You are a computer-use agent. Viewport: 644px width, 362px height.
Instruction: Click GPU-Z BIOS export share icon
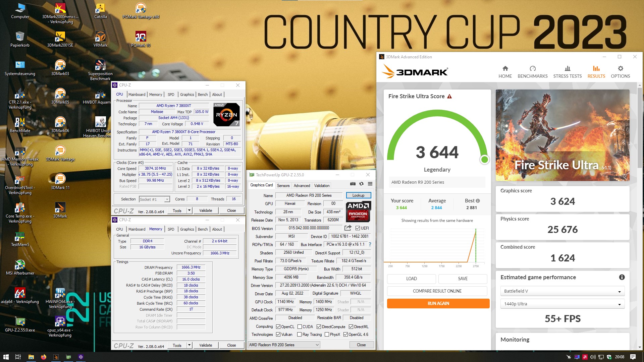[348, 228]
